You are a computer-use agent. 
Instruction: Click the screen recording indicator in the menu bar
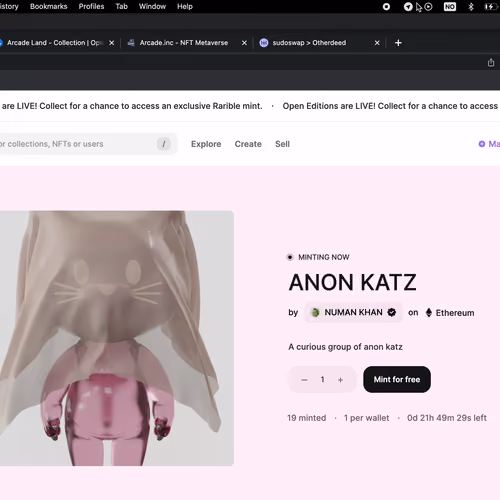coord(386,7)
